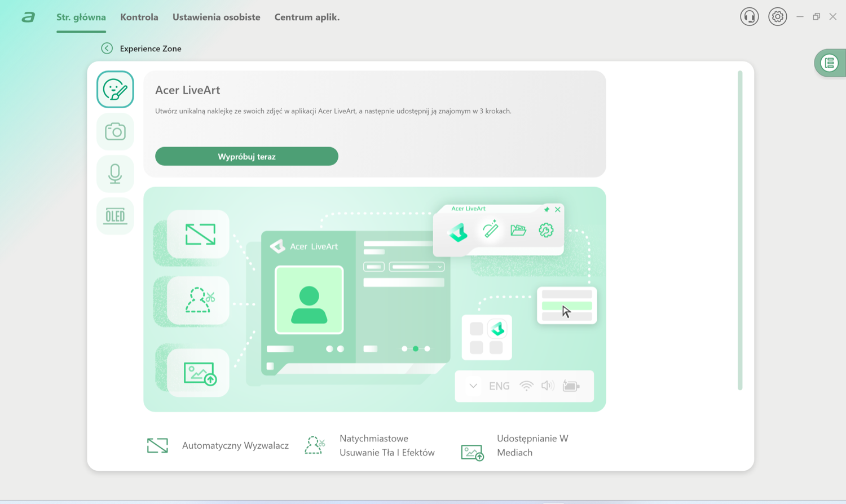846x504 pixels.
Task: Click the Acer LiveArt illustration image
Action: tap(374, 299)
